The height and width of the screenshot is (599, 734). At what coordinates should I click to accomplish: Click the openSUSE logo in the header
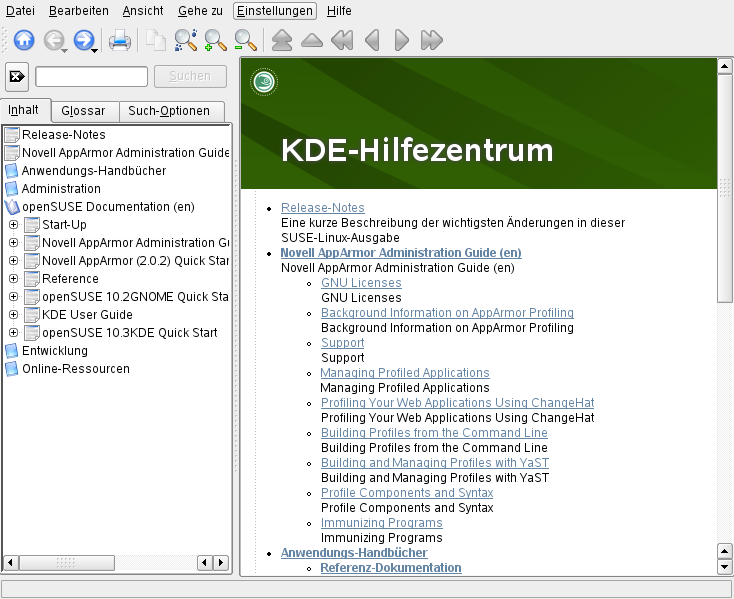(264, 83)
